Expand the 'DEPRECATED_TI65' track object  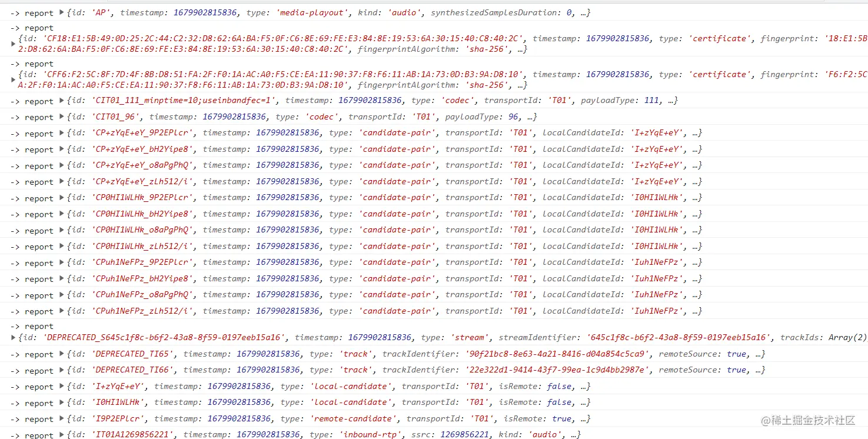click(x=62, y=354)
